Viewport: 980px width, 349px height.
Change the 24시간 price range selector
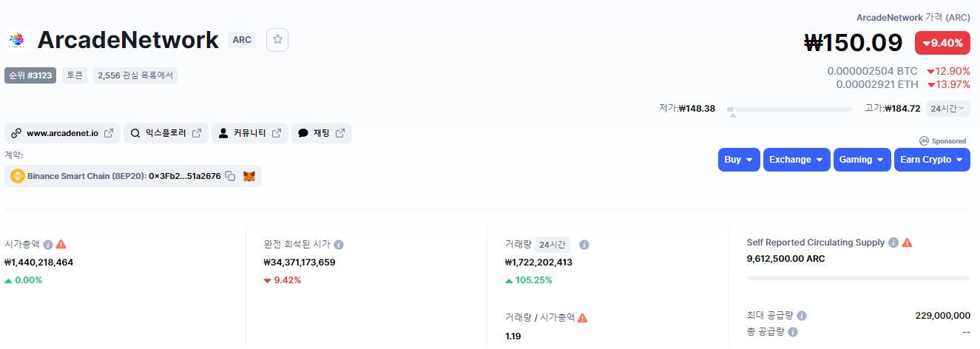[948, 109]
